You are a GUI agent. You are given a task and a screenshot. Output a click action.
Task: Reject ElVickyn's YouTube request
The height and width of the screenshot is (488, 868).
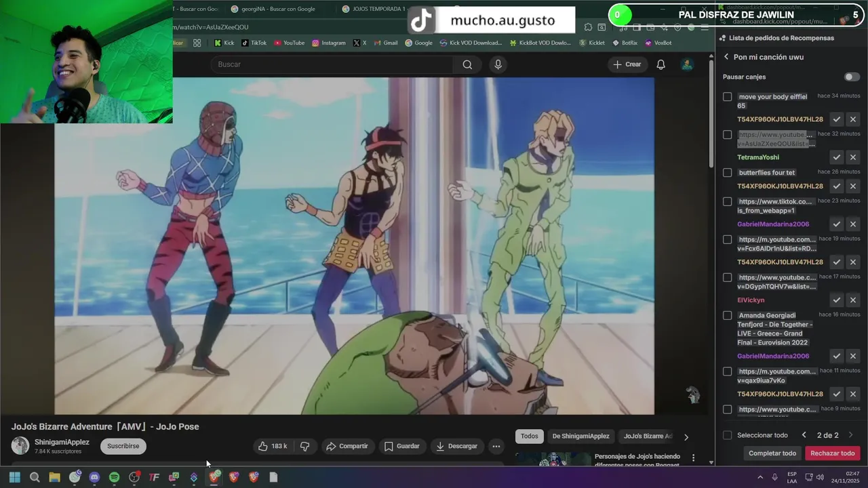point(853,300)
